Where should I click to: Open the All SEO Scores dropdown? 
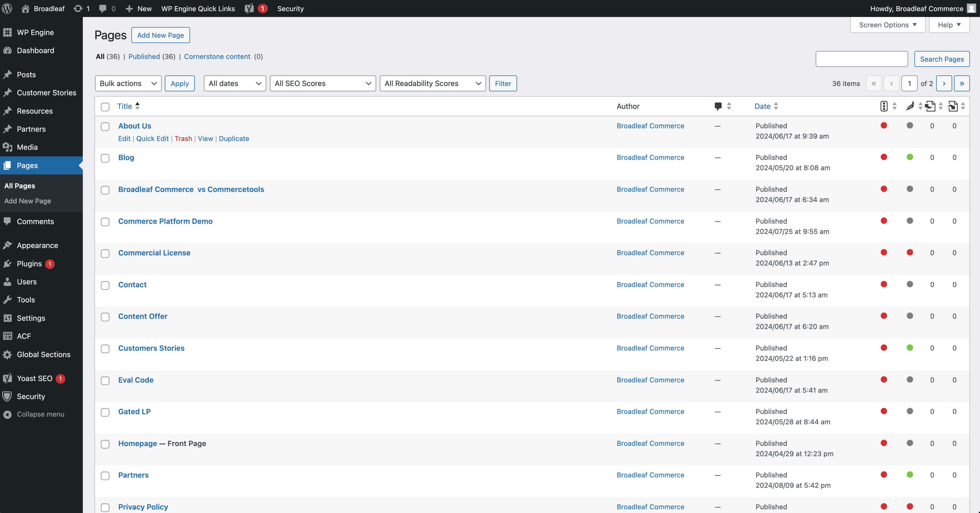[x=323, y=83]
